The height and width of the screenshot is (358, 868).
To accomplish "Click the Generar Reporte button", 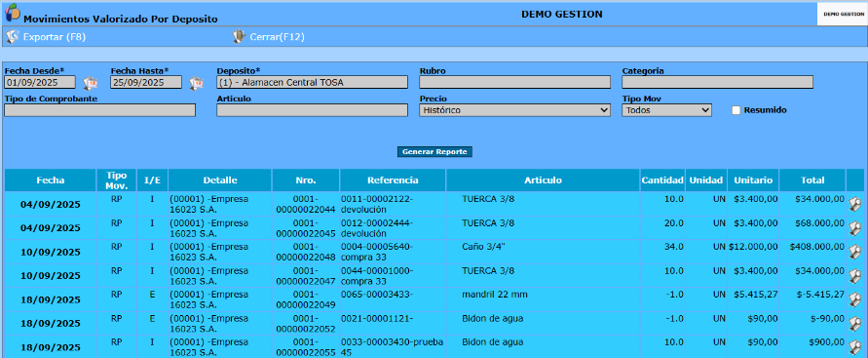I will [x=434, y=152].
